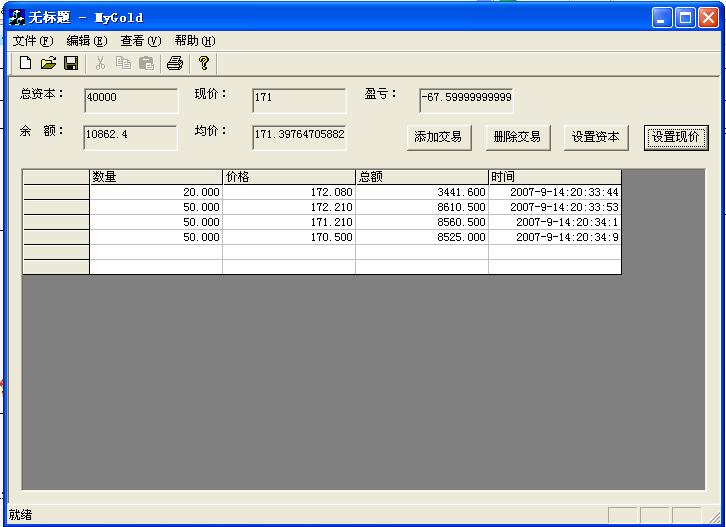
Task: Open the 查看(V) menu
Action: (141, 41)
